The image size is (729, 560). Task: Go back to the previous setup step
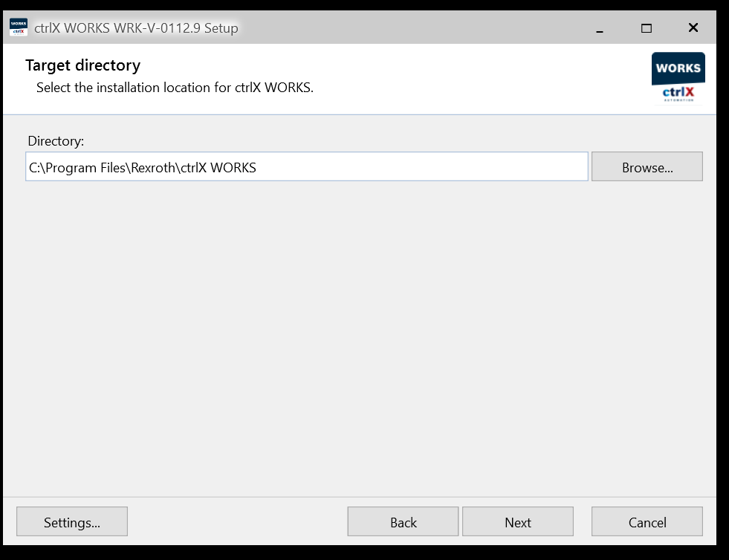(x=403, y=521)
